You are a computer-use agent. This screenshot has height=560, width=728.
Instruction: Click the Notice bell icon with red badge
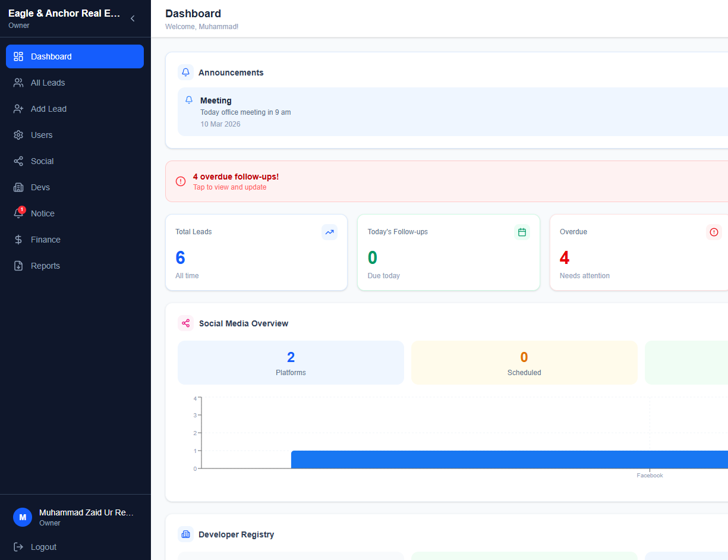18,213
